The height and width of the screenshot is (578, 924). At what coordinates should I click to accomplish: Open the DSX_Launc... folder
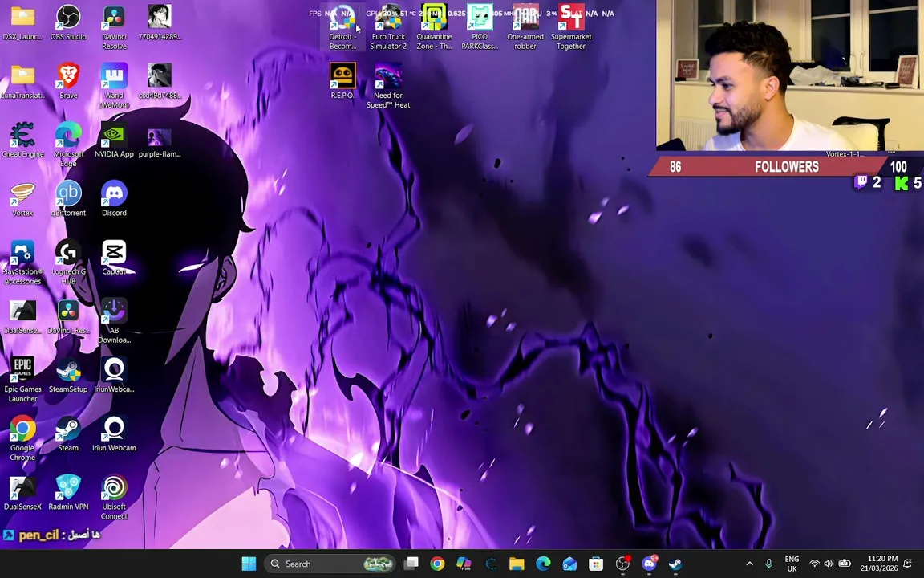pos(22,22)
